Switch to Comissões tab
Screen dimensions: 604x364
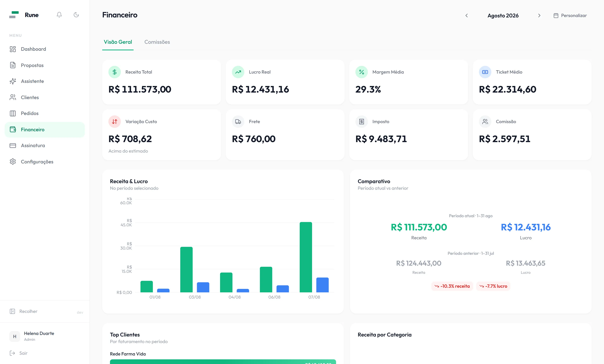point(157,42)
